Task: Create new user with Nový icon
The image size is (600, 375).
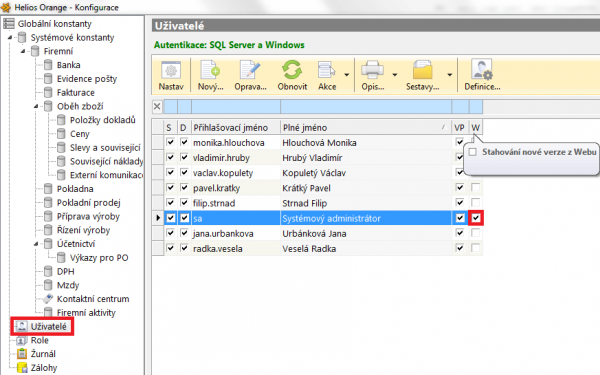Action: (x=210, y=70)
